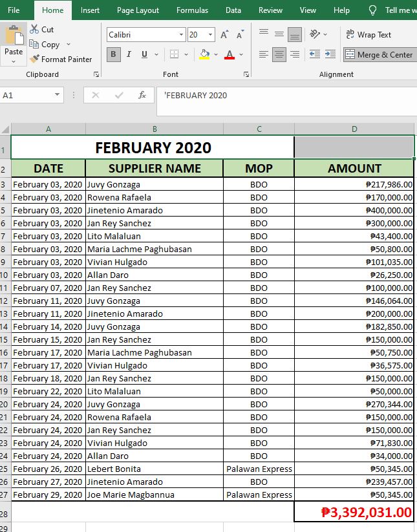
Task: Open the font size dropdown
Action: tap(210, 35)
